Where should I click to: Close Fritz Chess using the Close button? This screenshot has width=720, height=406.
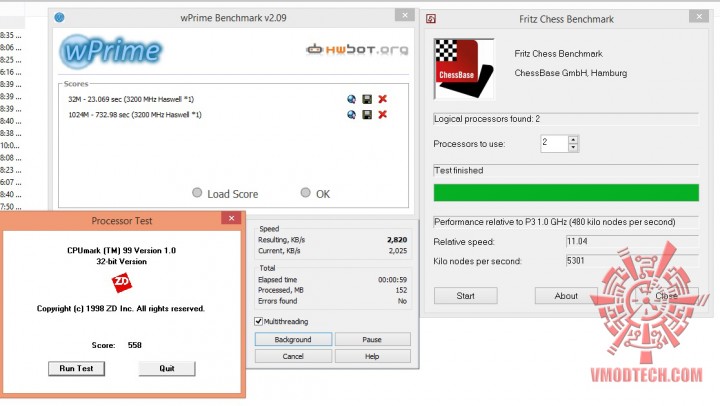click(x=666, y=296)
